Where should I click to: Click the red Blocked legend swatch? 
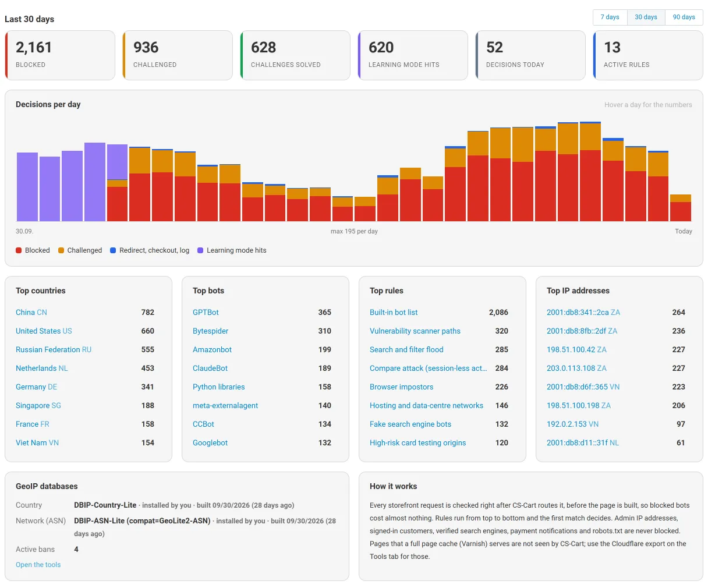pos(19,250)
